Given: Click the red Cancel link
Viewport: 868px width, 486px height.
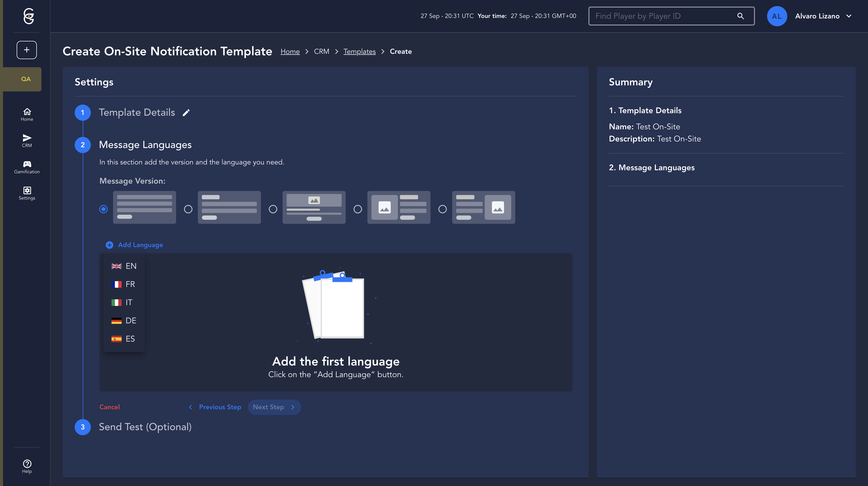Looking at the screenshot, I should click(110, 407).
